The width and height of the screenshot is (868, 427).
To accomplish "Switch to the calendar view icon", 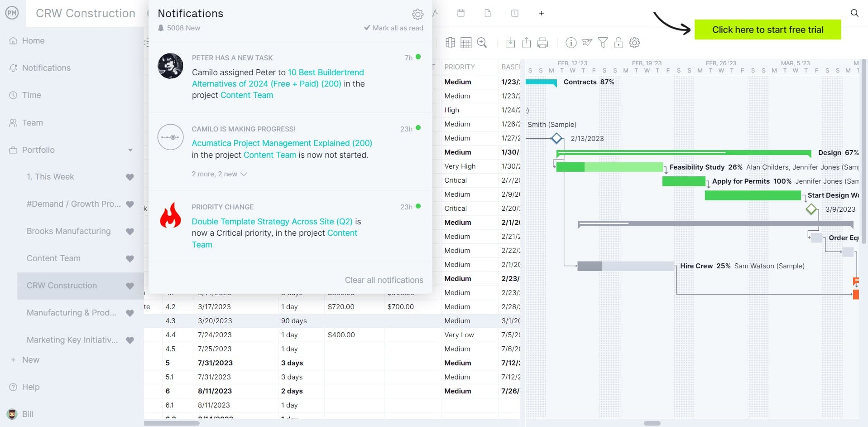I will [461, 13].
